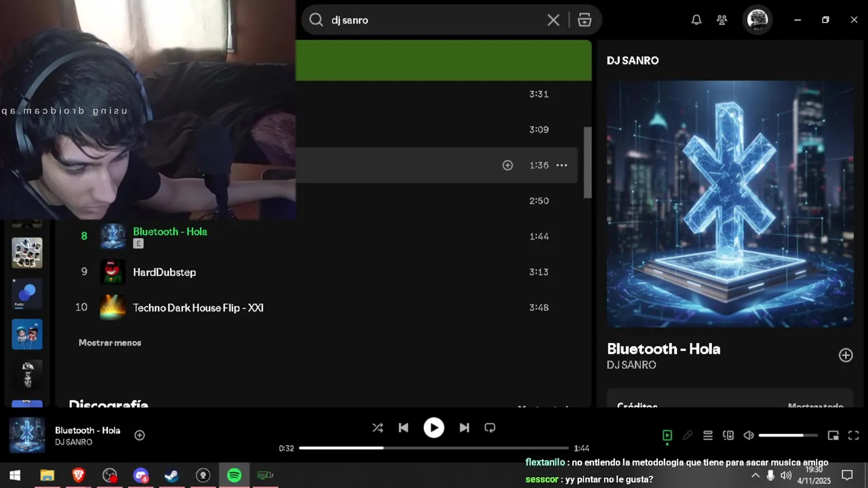868x488 pixels.
Task: Open File Explorer from taskbar
Action: [x=47, y=476]
